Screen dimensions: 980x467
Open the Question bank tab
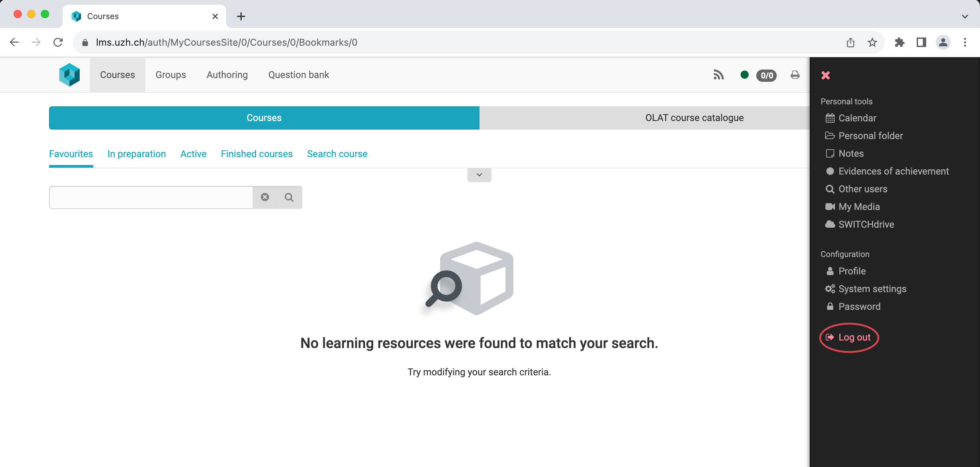click(299, 75)
